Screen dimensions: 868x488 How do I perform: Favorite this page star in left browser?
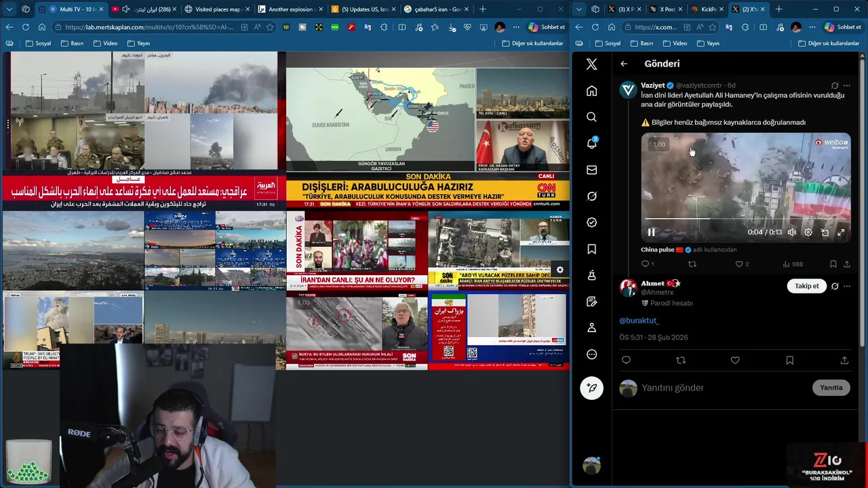pyautogui.click(x=270, y=27)
